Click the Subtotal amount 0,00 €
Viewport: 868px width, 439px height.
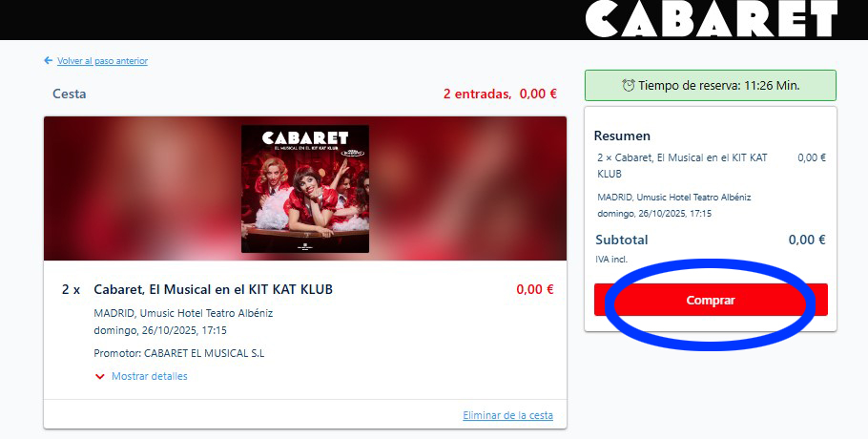point(807,240)
